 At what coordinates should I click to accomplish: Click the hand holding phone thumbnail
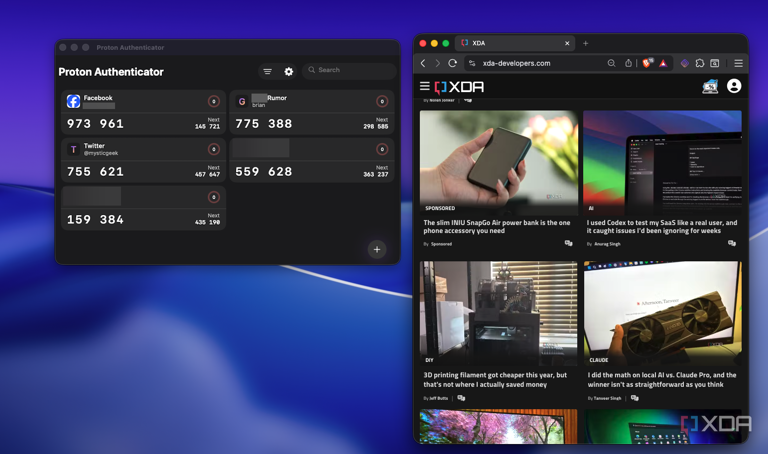point(499,163)
